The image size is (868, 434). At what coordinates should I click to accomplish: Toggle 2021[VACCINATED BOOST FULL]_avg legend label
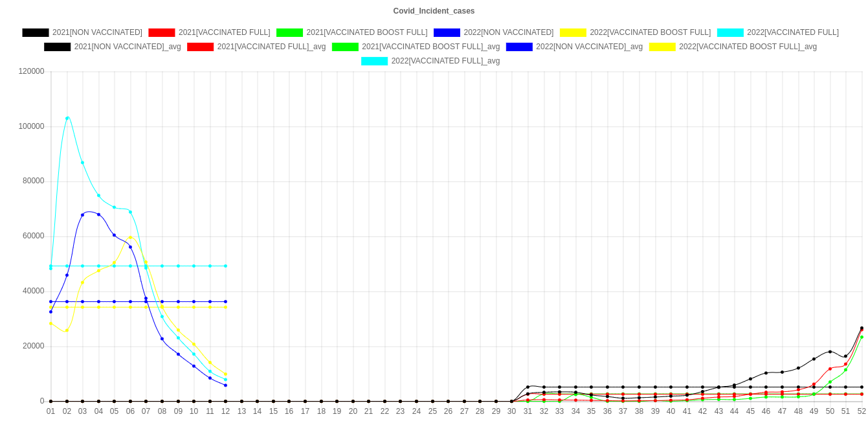[430, 47]
